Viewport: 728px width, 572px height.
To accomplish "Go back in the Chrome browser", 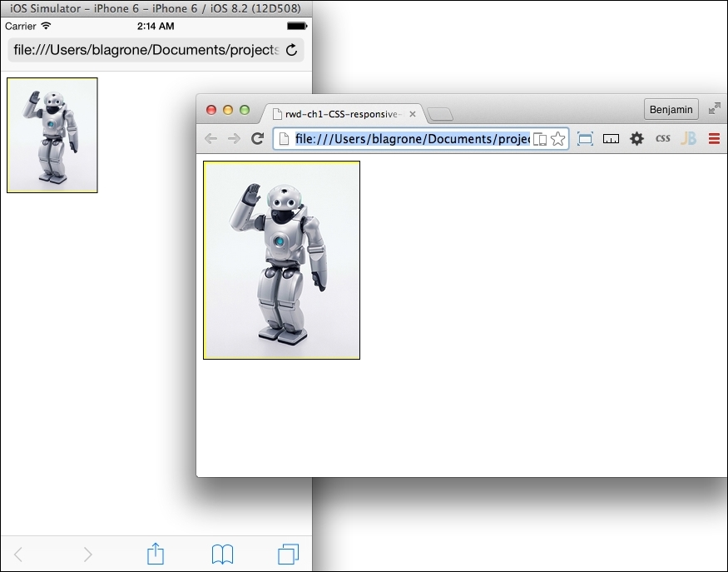I will coord(211,139).
